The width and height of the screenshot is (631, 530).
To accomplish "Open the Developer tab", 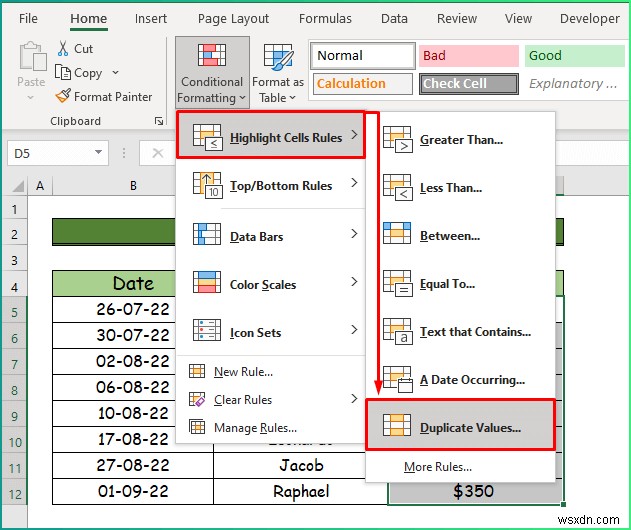I will (590, 19).
